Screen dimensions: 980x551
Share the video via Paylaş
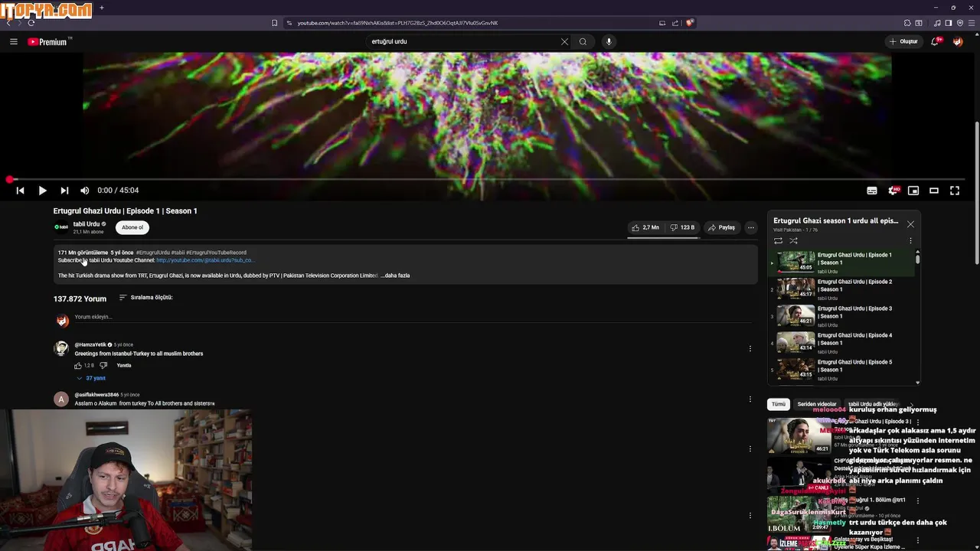[x=722, y=227]
